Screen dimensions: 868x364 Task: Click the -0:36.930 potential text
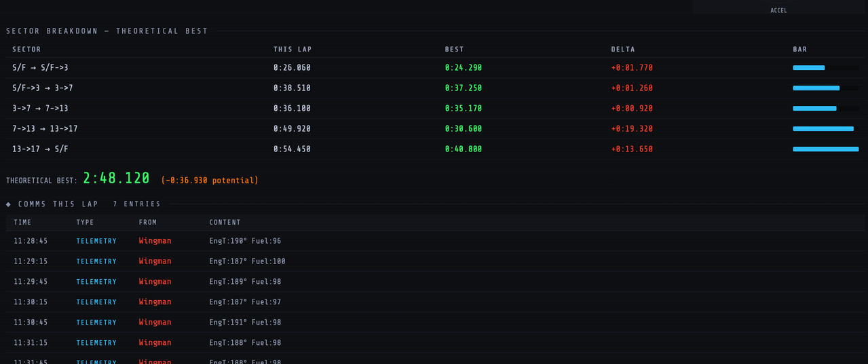[x=210, y=181]
